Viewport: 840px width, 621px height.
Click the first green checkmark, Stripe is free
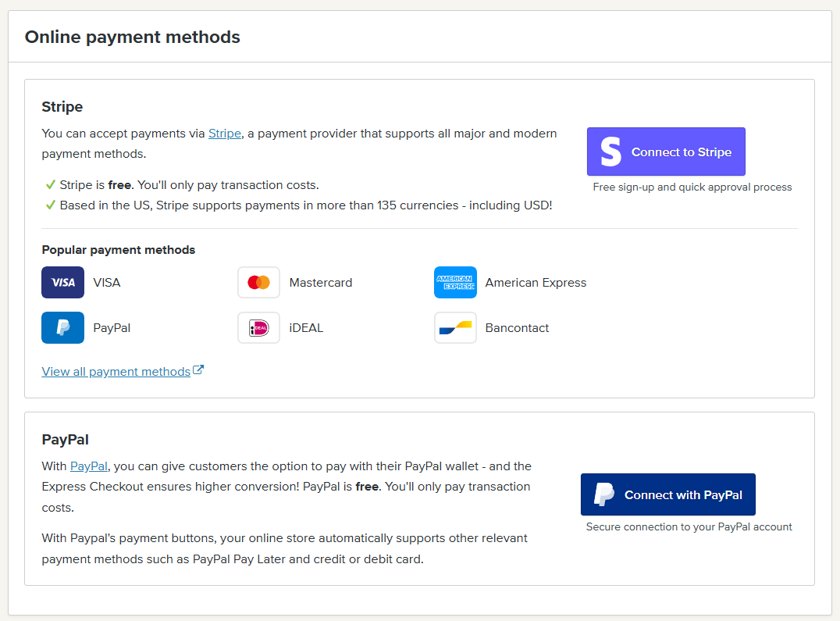click(51, 185)
